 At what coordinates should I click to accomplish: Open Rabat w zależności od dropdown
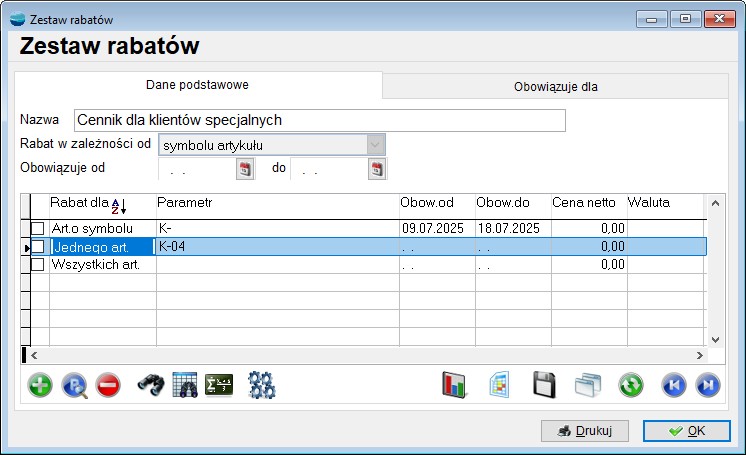tap(375, 145)
